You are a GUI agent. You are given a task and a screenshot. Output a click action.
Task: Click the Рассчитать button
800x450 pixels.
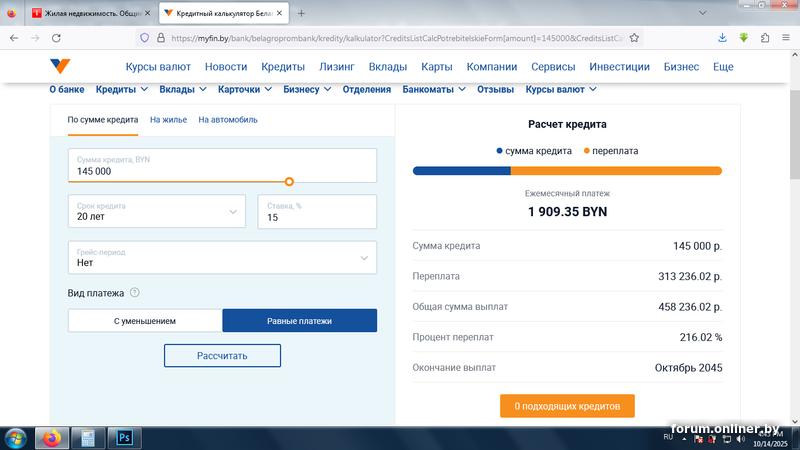(222, 356)
